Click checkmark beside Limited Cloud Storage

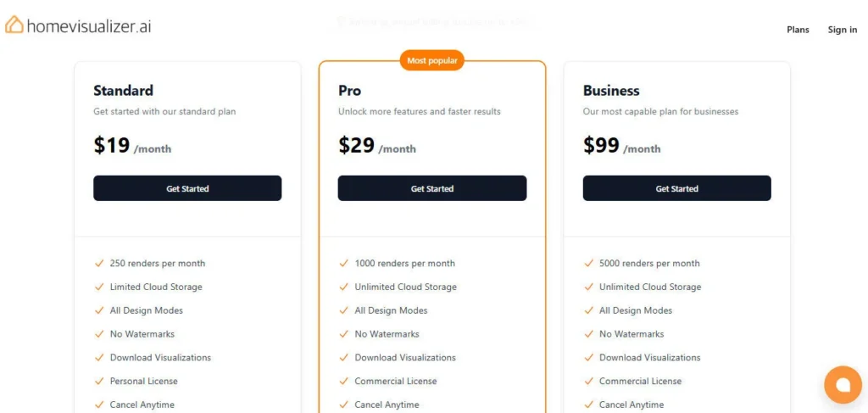99,287
